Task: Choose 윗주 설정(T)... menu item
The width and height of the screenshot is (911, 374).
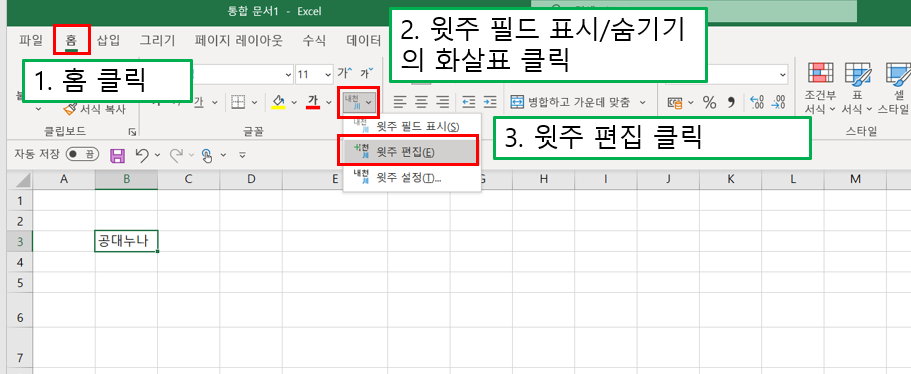Action: [412, 177]
